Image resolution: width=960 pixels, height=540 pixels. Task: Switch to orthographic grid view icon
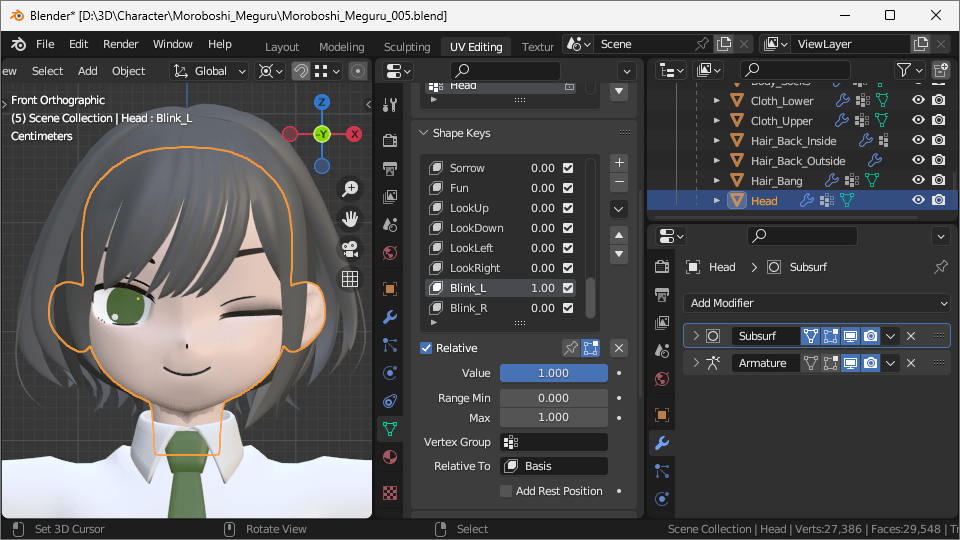[350, 279]
